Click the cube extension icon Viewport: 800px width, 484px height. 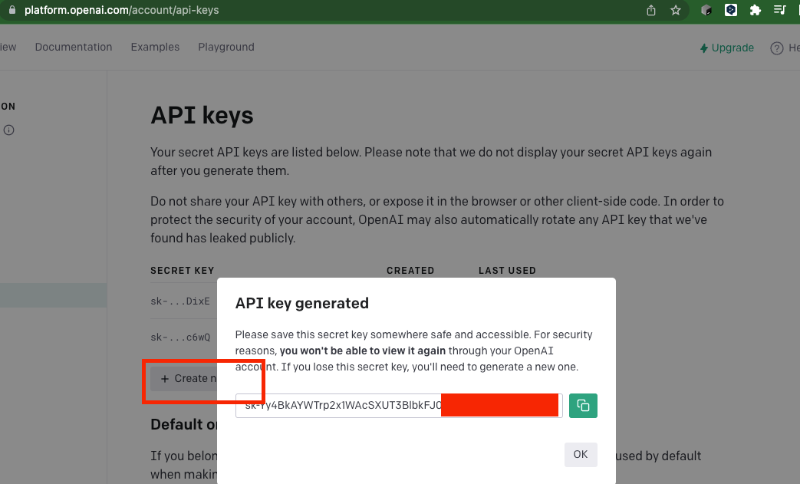pyautogui.click(x=706, y=10)
